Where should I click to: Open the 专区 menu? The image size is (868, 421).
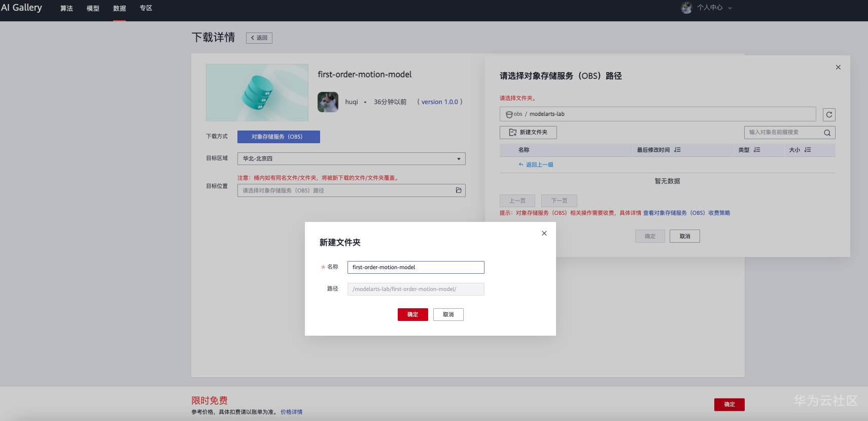click(146, 8)
